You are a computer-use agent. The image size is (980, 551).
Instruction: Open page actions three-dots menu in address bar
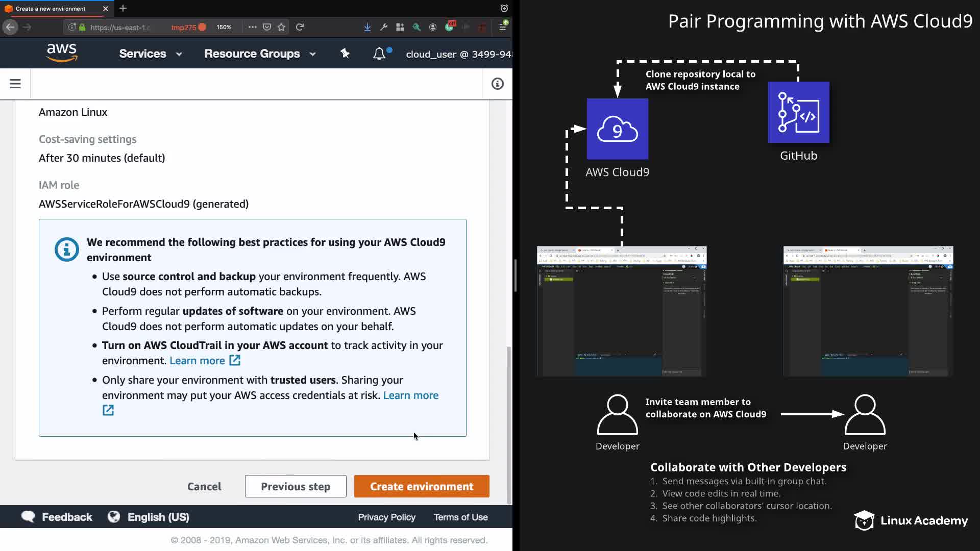(x=252, y=27)
